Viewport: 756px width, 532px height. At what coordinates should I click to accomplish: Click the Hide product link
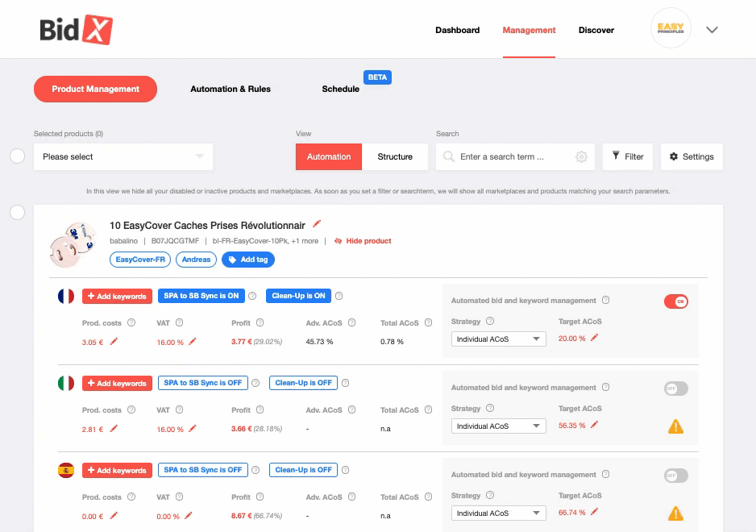[363, 241]
